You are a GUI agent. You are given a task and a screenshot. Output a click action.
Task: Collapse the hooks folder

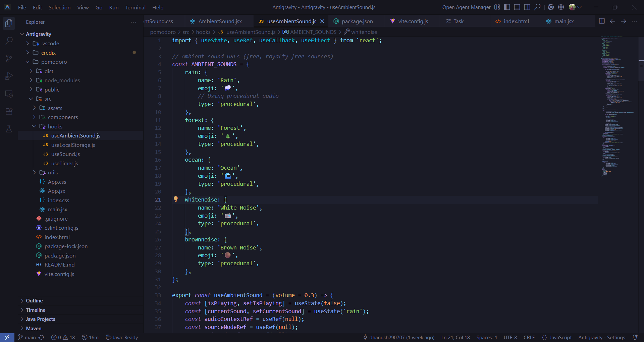tap(55, 126)
